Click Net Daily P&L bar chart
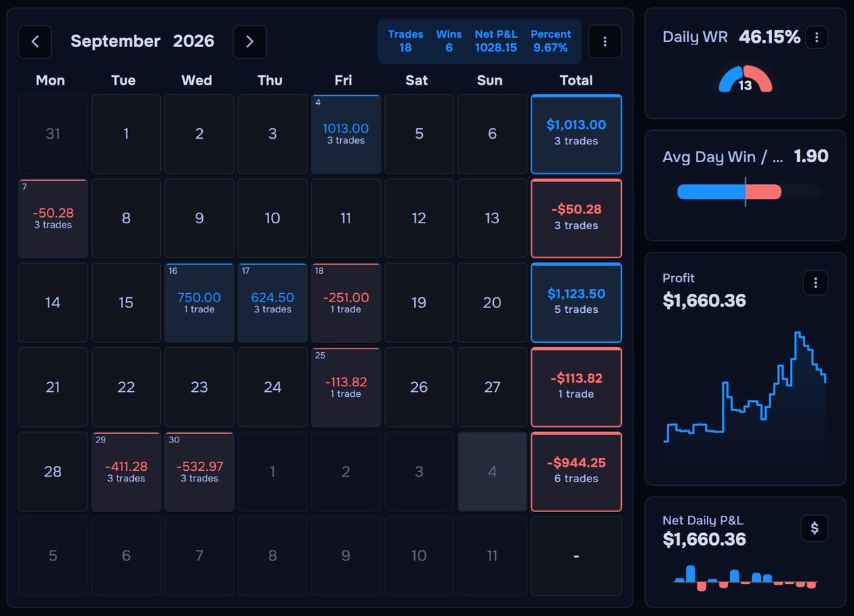The image size is (854, 616). pyautogui.click(x=745, y=578)
